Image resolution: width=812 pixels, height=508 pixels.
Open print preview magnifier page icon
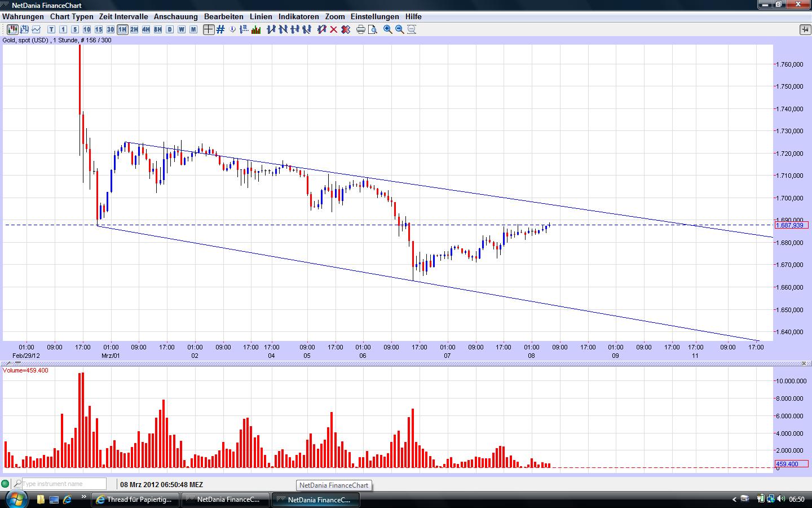372,29
